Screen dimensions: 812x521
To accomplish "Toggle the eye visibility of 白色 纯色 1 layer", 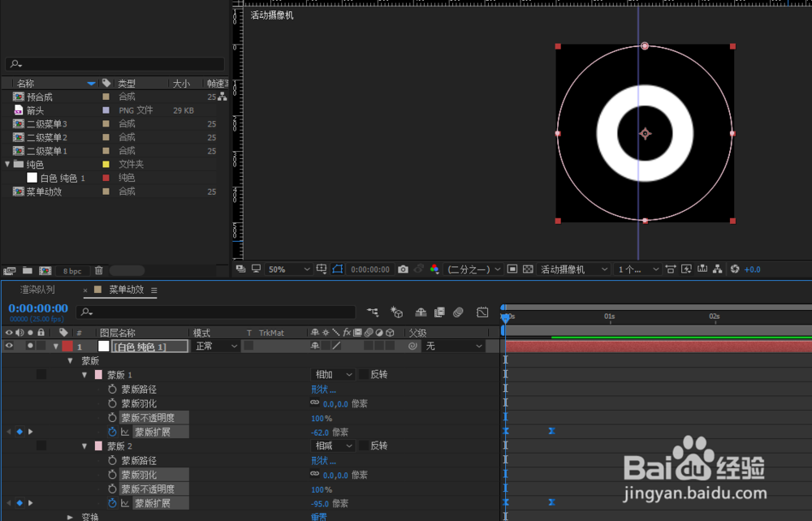I will [9, 347].
